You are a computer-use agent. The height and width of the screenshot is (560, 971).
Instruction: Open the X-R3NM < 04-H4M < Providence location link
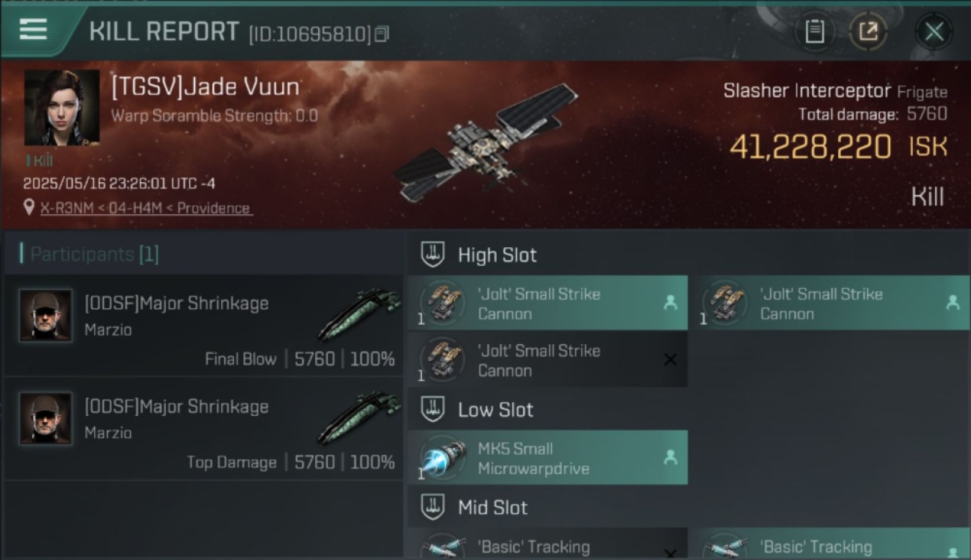pos(146,208)
